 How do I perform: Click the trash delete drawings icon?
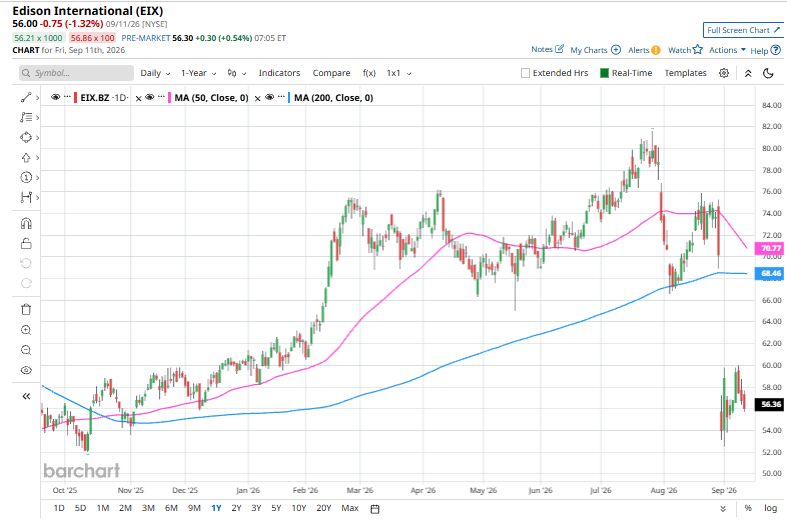26,309
